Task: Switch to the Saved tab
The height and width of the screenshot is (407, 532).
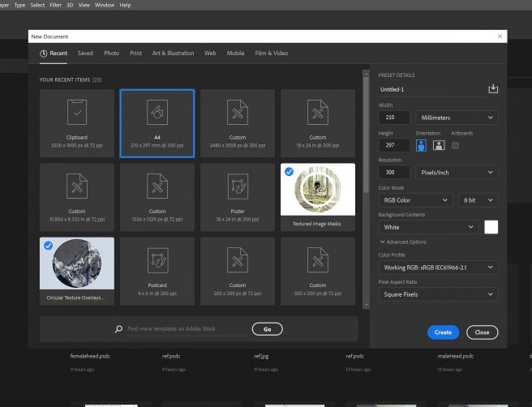Action: [x=85, y=54]
